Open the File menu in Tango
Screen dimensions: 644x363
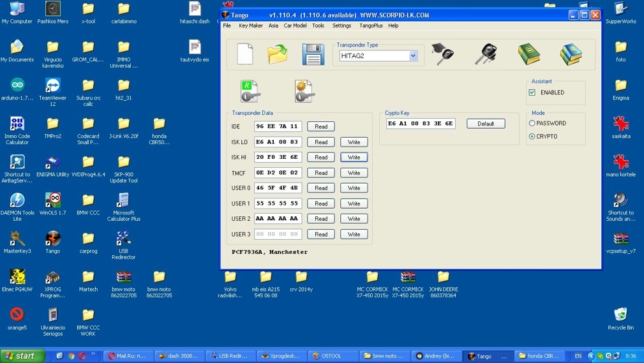[x=227, y=26]
